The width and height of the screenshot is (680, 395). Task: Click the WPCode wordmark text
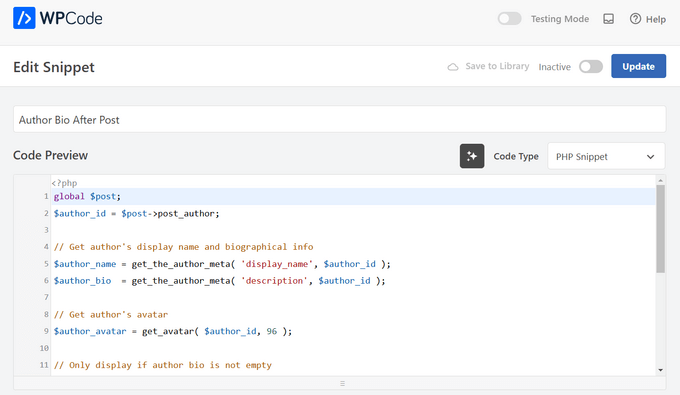pyautogui.click(x=71, y=18)
